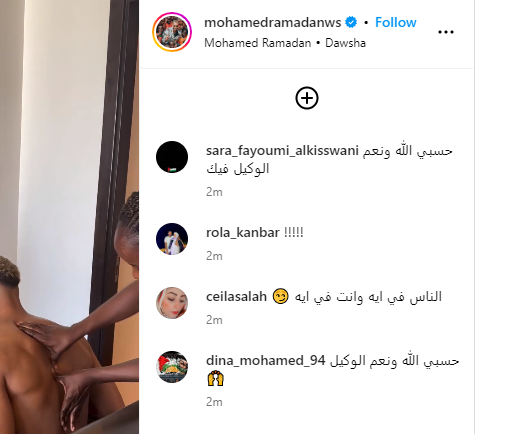Open the dina_mohamed_94 username
The width and height of the screenshot is (508, 434).
coord(266,361)
